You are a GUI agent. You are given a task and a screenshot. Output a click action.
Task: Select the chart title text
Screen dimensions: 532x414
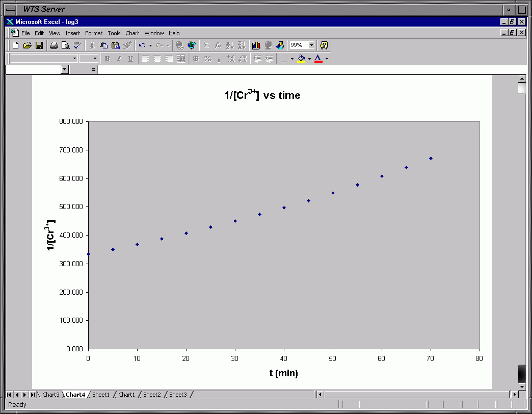coord(262,95)
